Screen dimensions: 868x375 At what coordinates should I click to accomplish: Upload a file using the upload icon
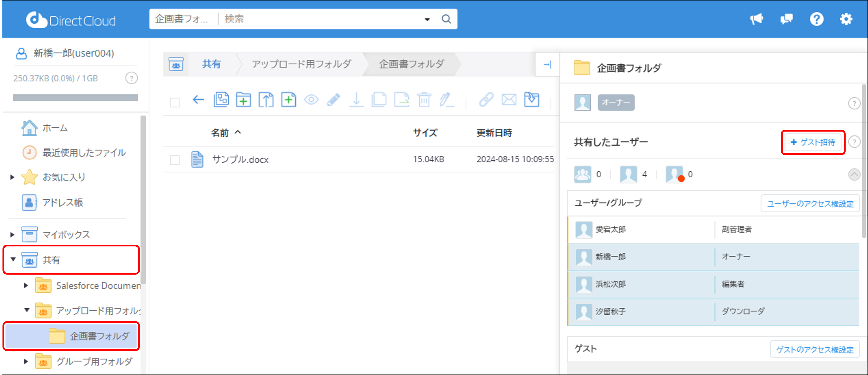266,100
